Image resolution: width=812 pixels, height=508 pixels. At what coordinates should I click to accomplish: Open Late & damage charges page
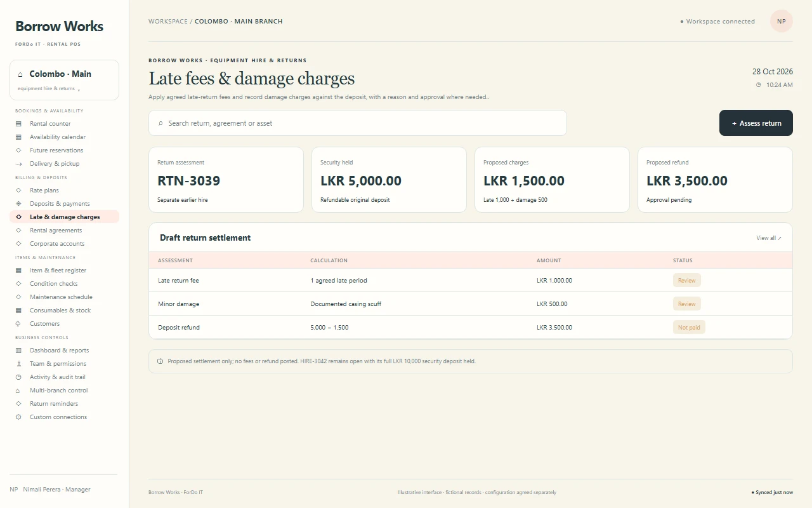pyautogui.click(x=64, y=217)
